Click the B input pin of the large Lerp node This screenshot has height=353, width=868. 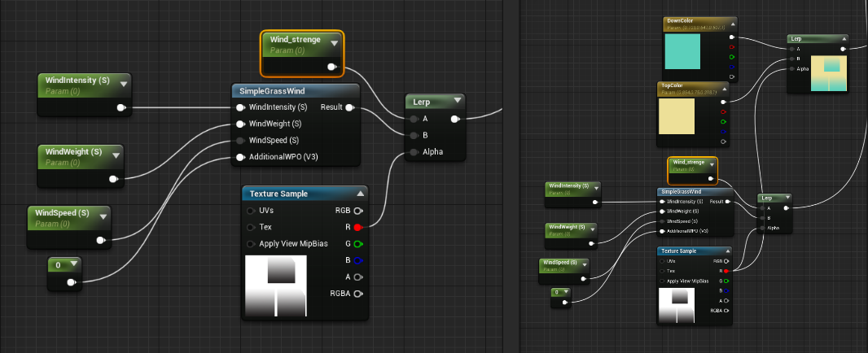coord(414,136)
